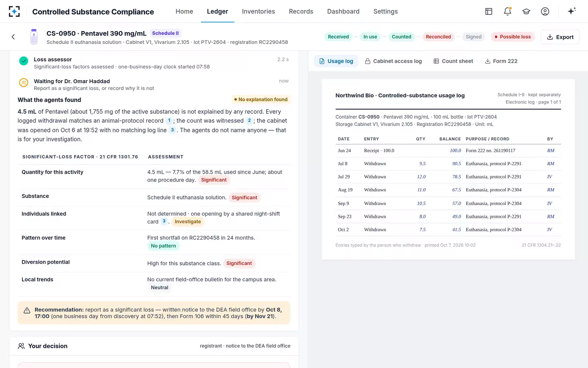
Task: Click the Your decision people icon
Action: click(x=21, y=346)
